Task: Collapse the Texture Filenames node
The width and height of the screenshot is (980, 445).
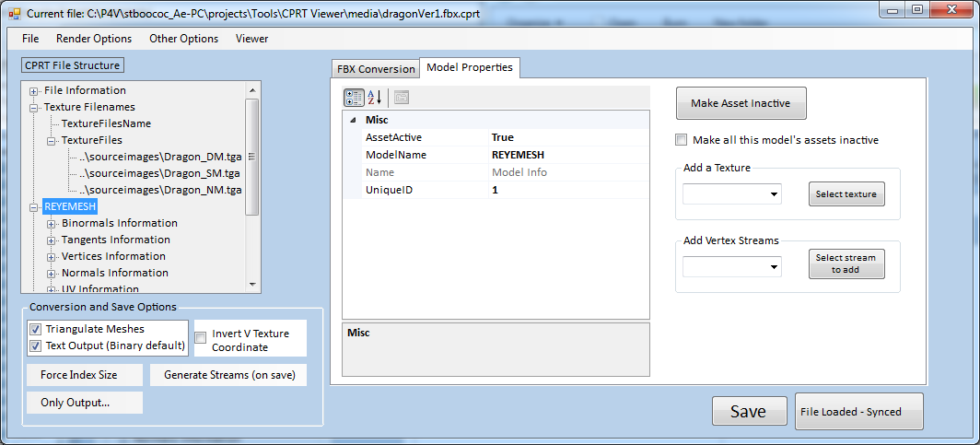Action: click(34, 108)
